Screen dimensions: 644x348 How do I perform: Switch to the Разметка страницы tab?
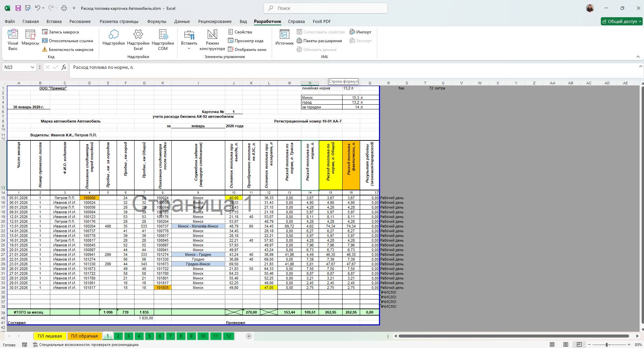pyautogui.click(x=119, y=21)
